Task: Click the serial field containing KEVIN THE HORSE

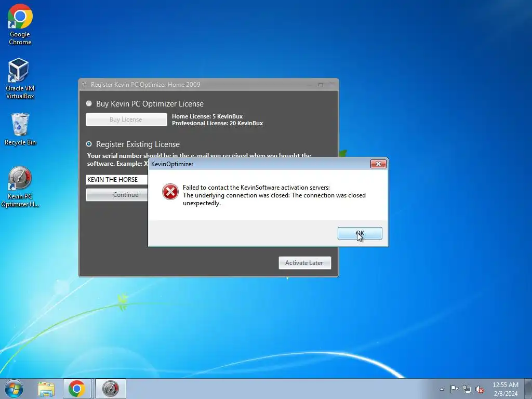Action: (x=117, y=179)
